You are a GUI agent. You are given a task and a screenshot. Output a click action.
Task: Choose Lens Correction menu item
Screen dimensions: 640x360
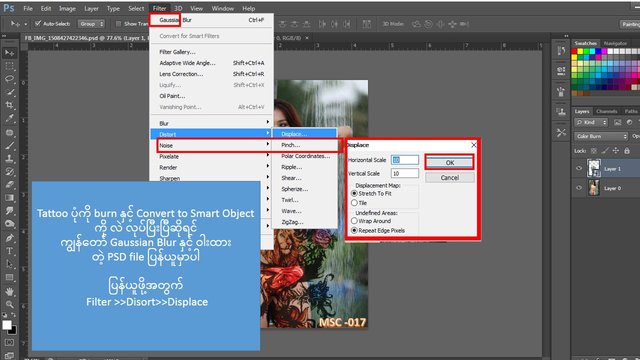(x=211, y=74)
